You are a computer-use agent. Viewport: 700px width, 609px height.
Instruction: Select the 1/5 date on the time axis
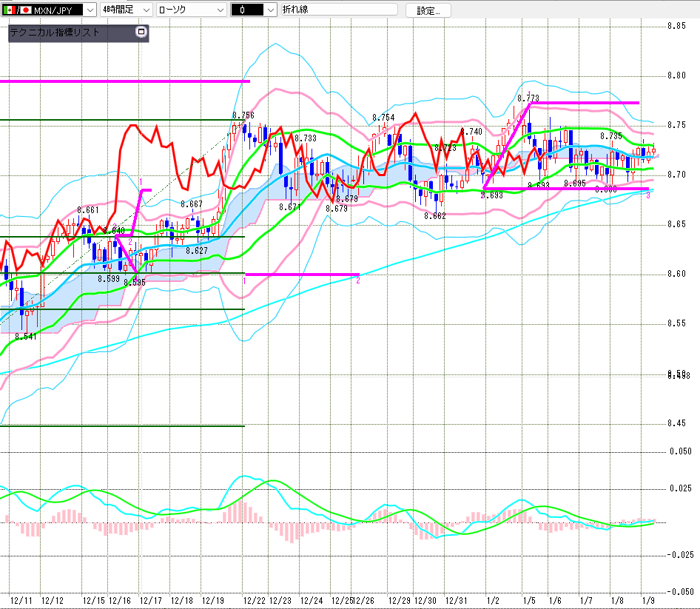[528, 601]
